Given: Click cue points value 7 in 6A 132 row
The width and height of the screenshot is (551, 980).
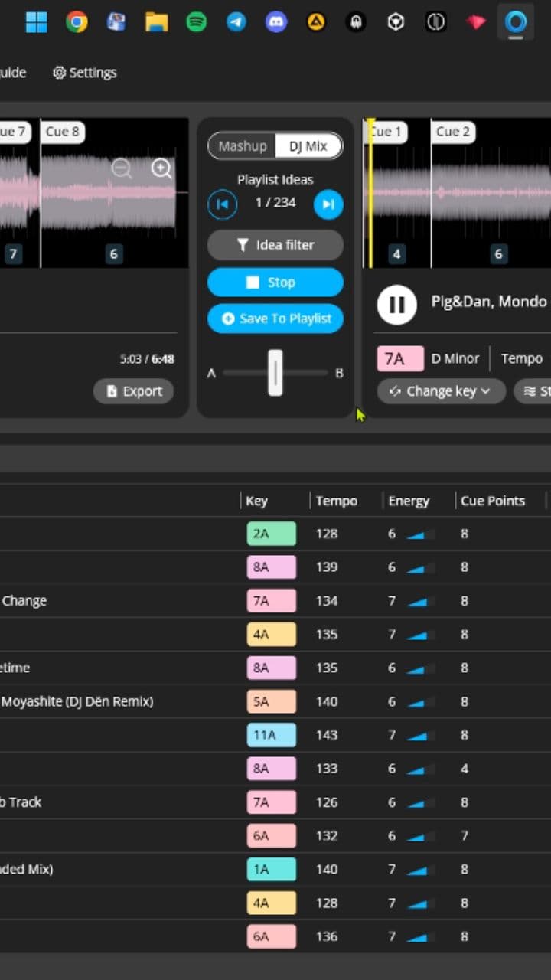Looking at the screenshot, I should 465,836.
